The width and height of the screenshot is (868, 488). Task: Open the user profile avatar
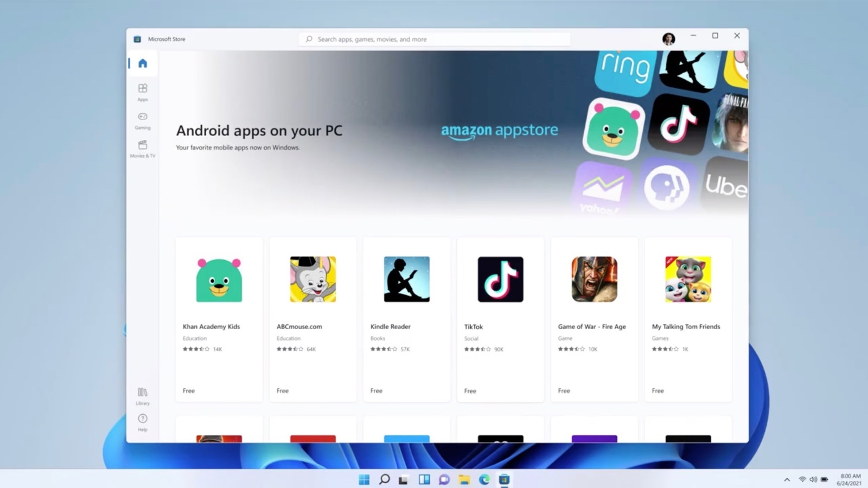669,39
